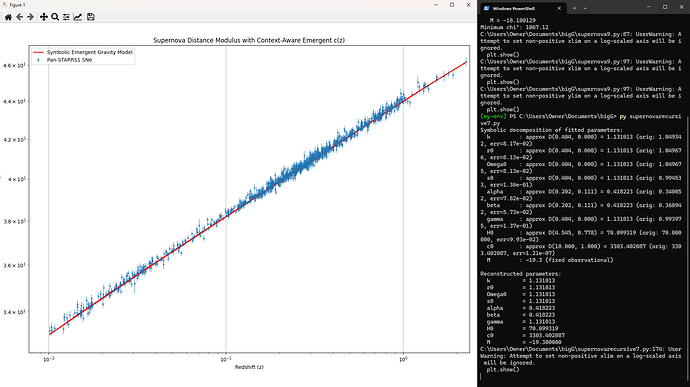Maximize the Figure 1 window

[x=452, y=5]
